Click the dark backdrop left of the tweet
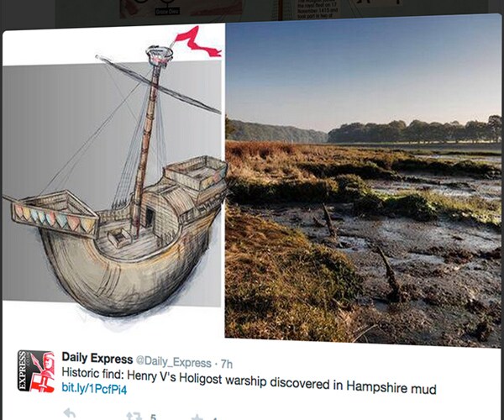 pyautogui.click(x=28, y=13)
